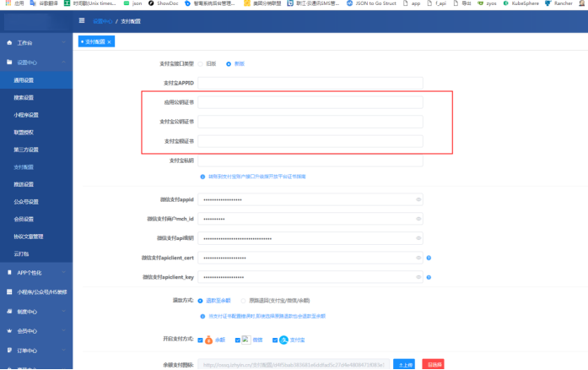Select the 退款至余额 refund radio
Viewport: 588px width, 370px height.
(200, 301)
